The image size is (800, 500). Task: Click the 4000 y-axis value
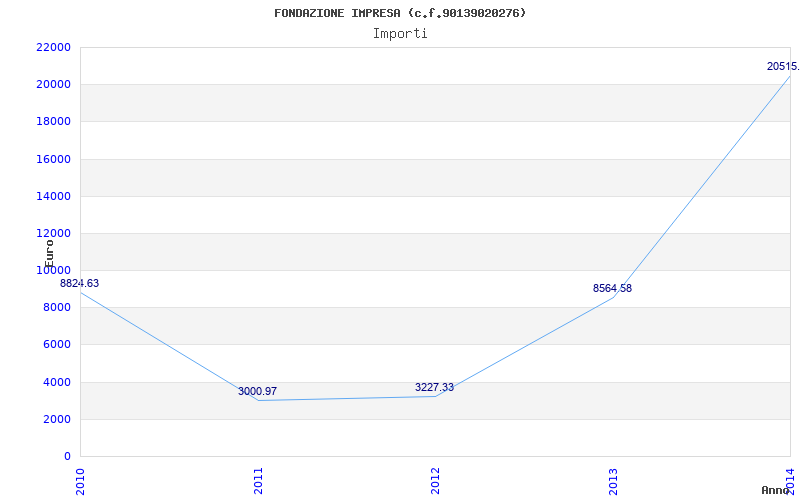pyautogui.click(x=57, y=382)
